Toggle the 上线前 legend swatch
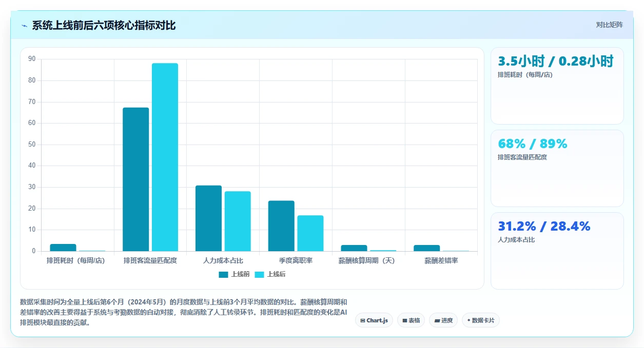 pos(223,274)
